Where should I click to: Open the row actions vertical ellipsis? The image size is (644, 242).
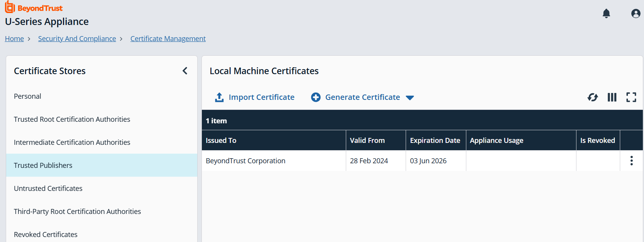point(631,161)
